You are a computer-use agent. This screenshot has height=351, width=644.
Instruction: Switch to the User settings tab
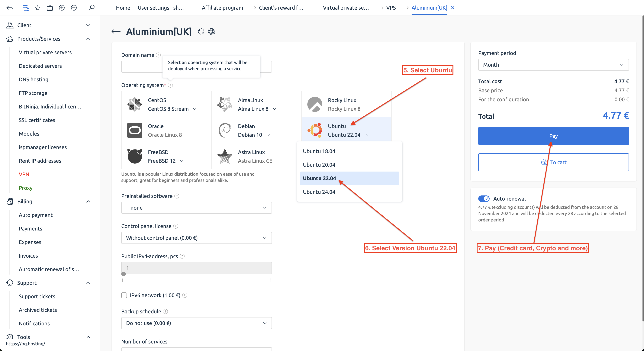[x=161, y=8]
